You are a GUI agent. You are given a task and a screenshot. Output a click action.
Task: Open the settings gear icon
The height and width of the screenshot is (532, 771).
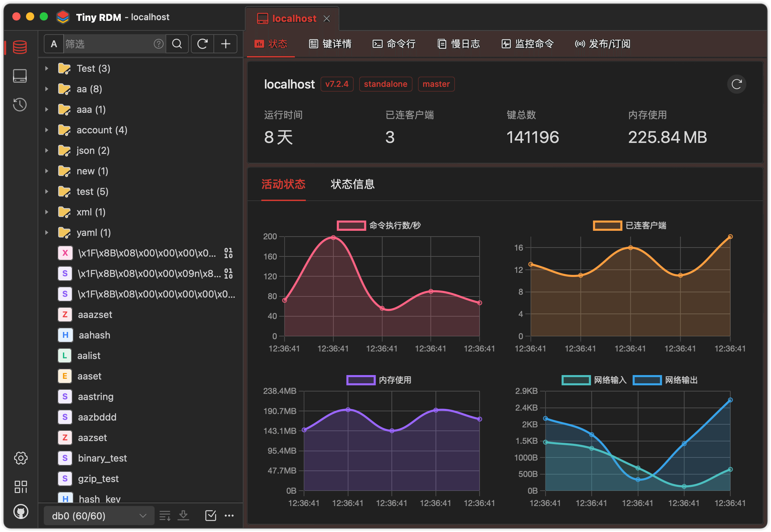[21, 458]
